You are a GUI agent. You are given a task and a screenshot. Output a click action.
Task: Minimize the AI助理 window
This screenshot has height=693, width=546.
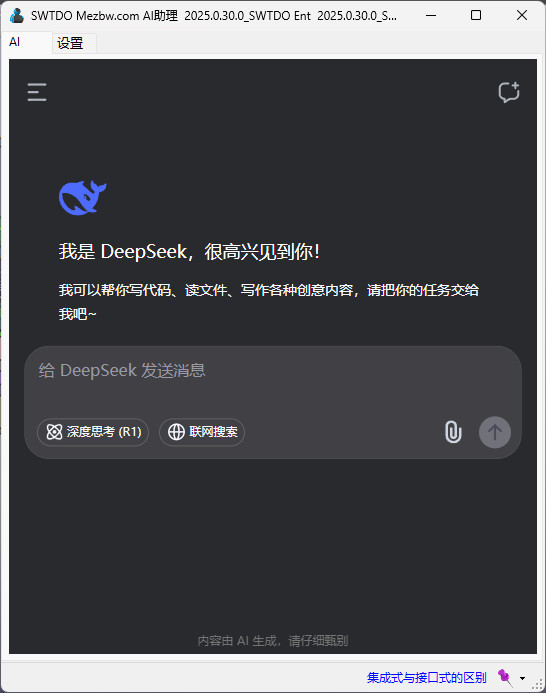(x=431, y=15)
